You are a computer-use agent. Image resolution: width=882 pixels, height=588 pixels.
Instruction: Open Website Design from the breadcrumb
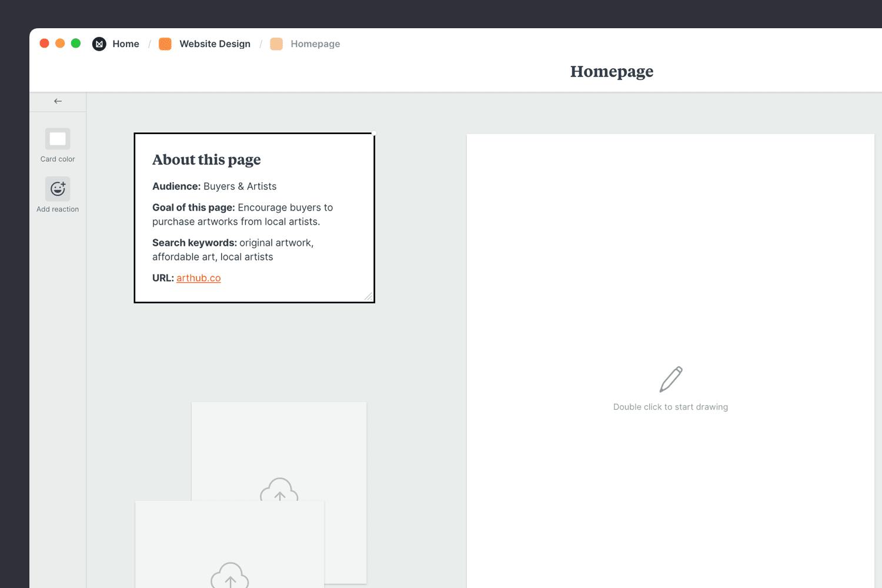[x=215, y=44]
